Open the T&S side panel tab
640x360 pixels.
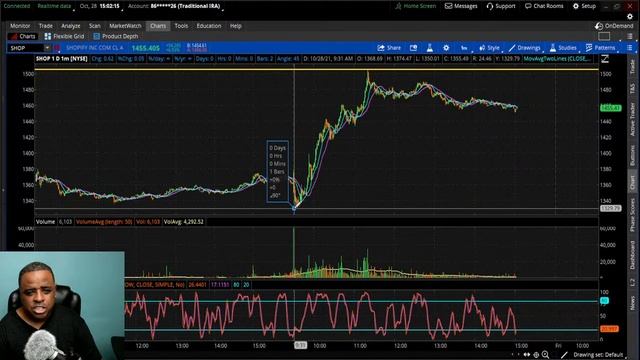click(x=632, y=88)
